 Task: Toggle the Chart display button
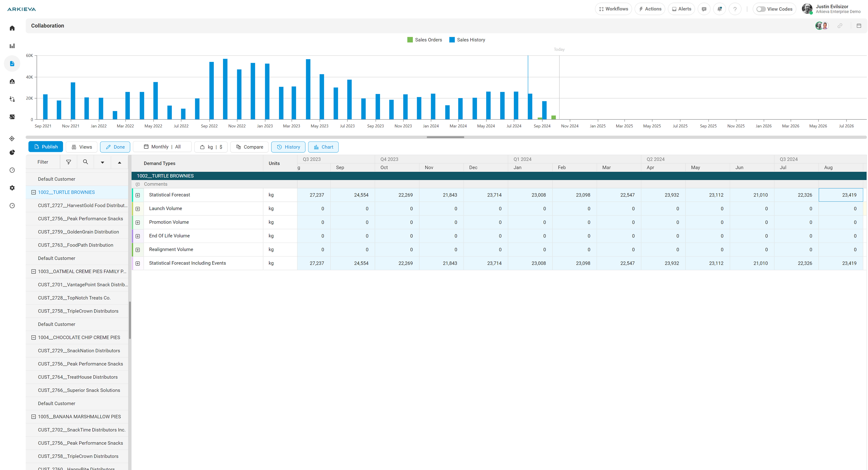[323, 147]
